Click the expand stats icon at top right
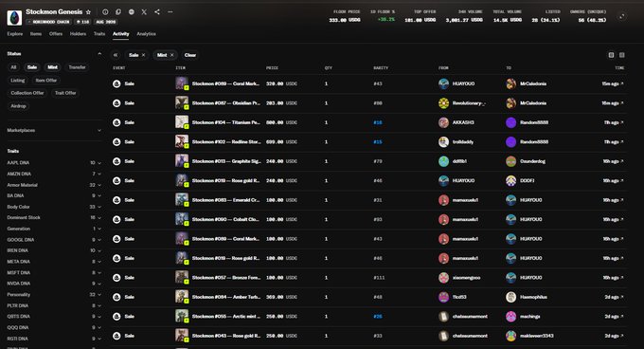 (x=622, y=16)
